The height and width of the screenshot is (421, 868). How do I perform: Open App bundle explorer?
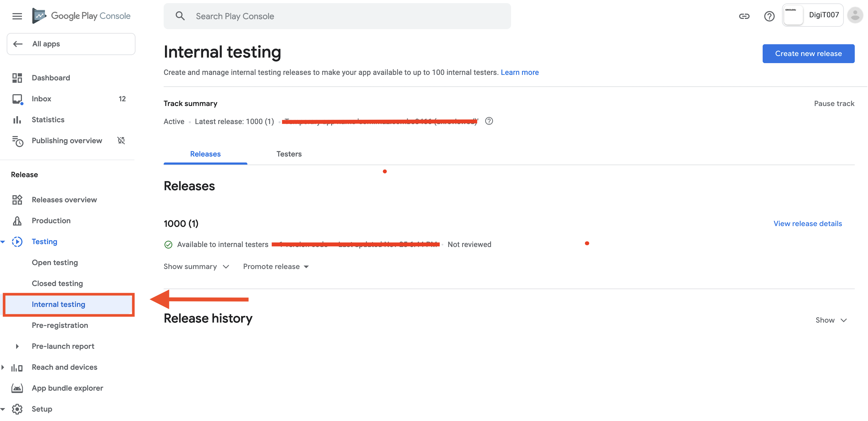pos(67,388)
